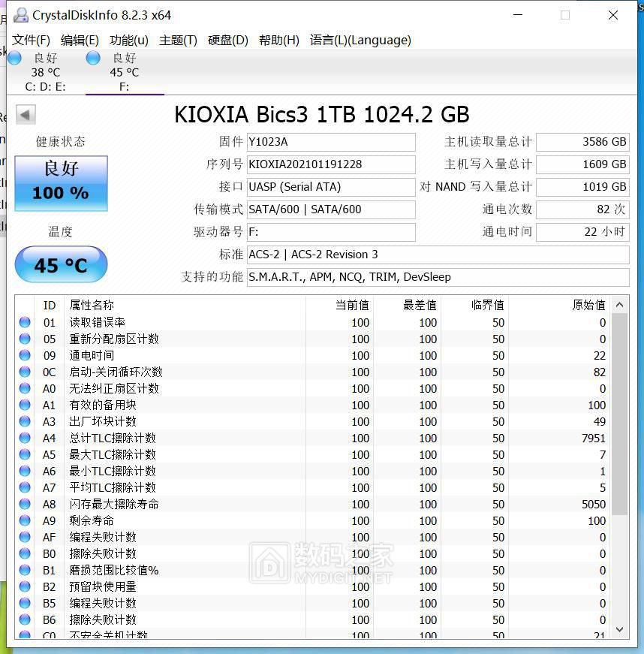The width and height of the screenshot is (644, 654).
Task: Click the previous disk arrow button
Action: coord(26,114)
